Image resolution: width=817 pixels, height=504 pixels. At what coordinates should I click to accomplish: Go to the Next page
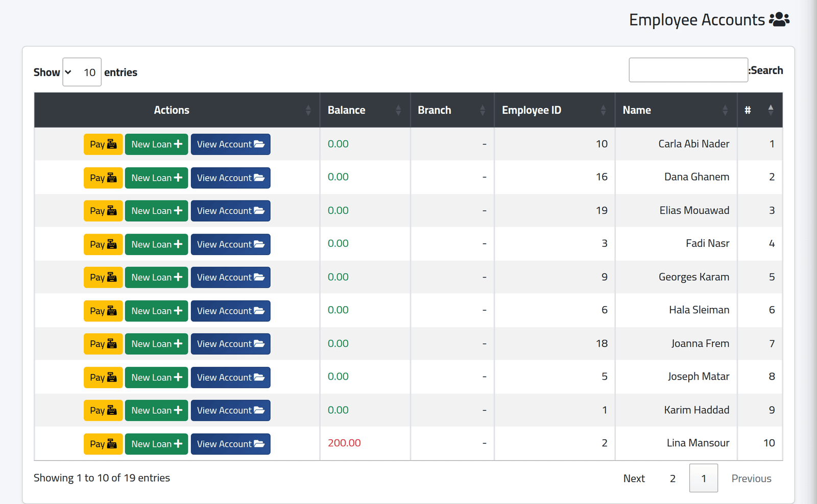(634, 478)
